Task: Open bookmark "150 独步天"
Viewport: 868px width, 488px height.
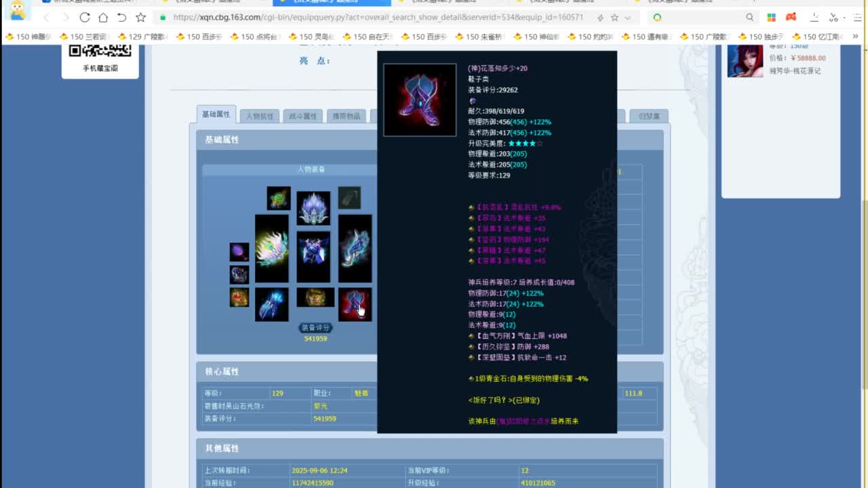Action: click(x=762, y=37)
